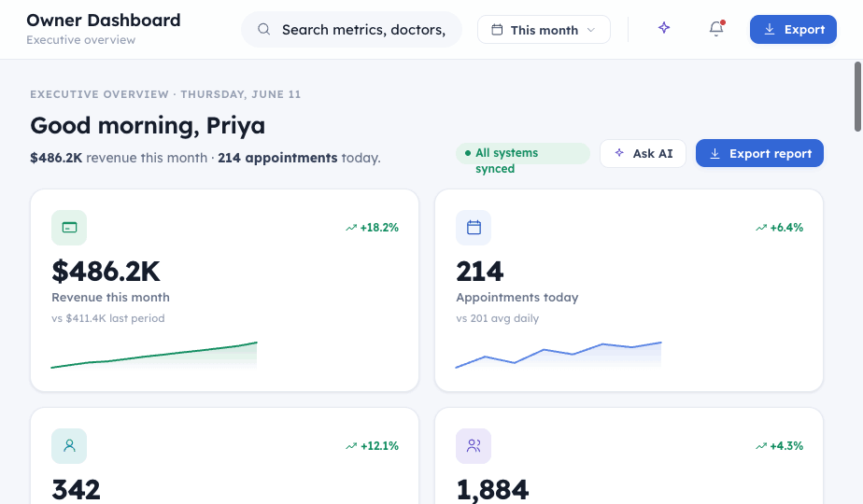Screen dimensions: 863x504
Task: Click the $486.2K revenue this month summary sentence
Action: (x=205, y=158)
